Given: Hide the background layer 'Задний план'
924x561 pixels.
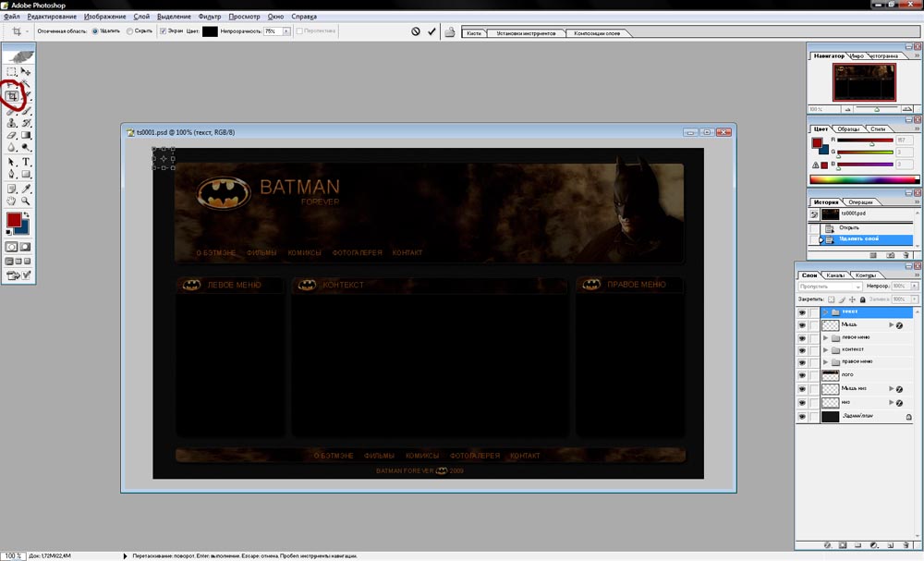Looking at the screenshot, I should tap(802, 417).
